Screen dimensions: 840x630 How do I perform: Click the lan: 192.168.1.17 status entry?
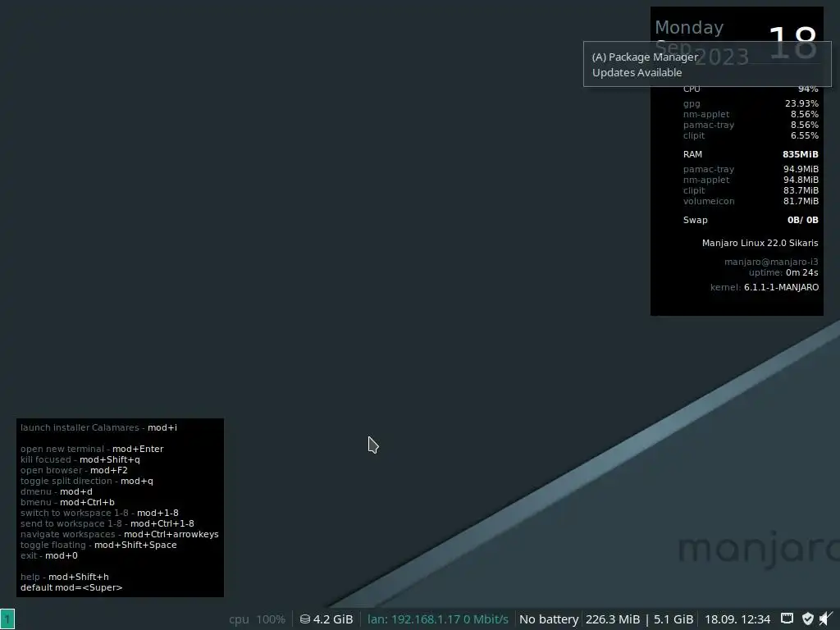(438, 619)
